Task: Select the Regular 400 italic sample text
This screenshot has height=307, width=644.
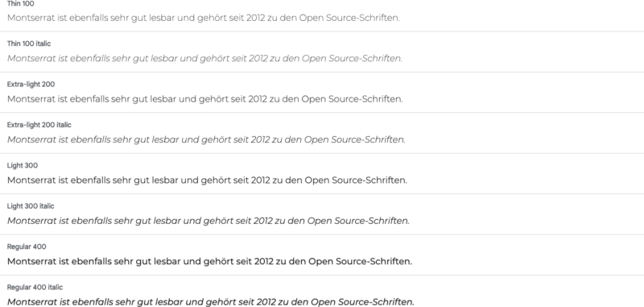Action: [211, 302]
